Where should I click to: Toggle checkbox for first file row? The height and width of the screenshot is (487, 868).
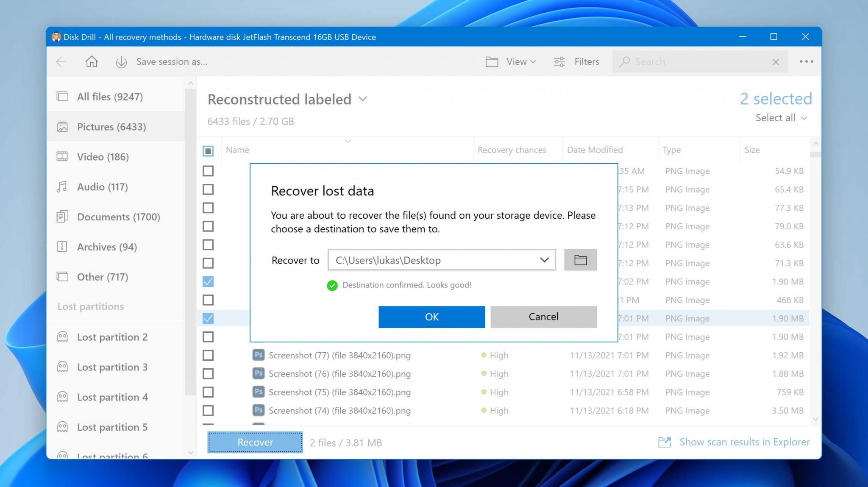click(207, 170)
